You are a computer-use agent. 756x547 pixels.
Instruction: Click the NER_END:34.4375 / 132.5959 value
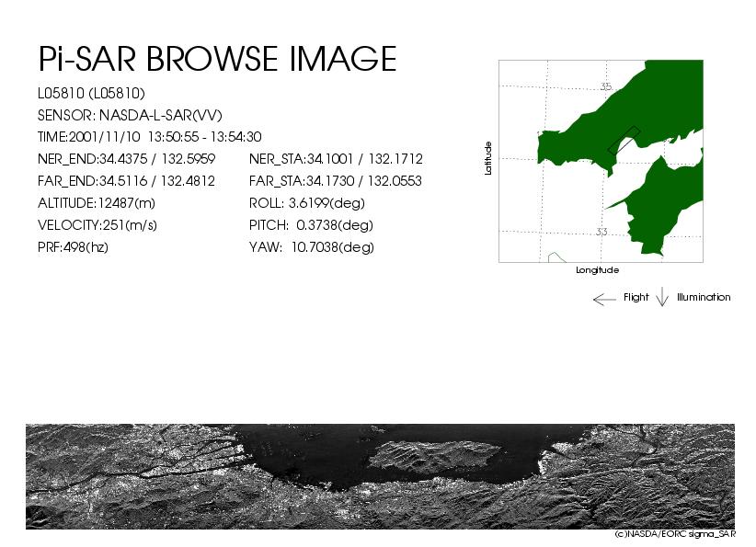point(126,159)
